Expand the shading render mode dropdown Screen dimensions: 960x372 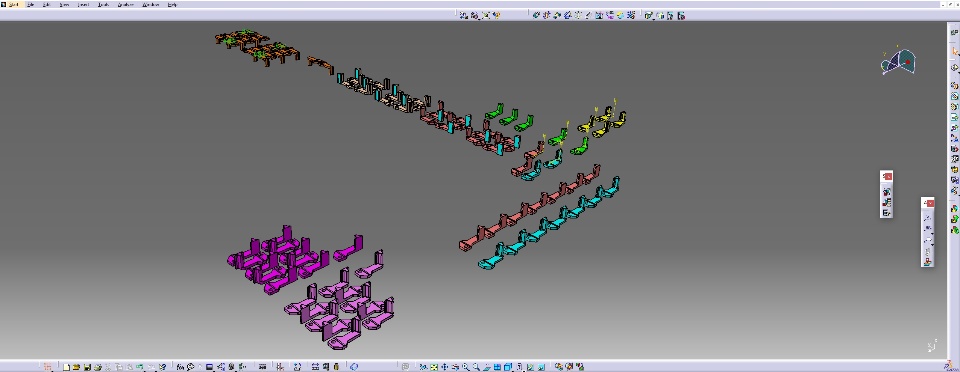point(520,367)
